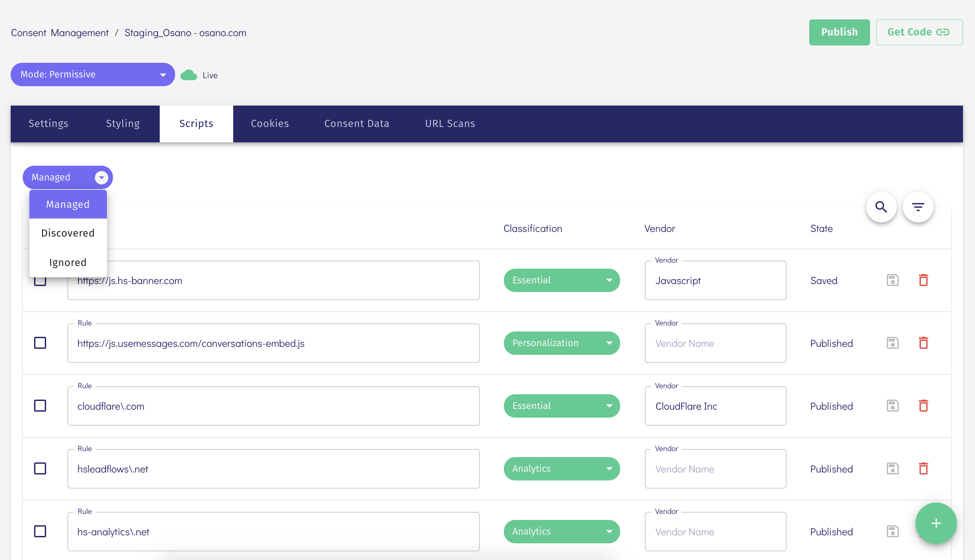
Task: Click the Classification column header
Action: (x=533, y=229)
